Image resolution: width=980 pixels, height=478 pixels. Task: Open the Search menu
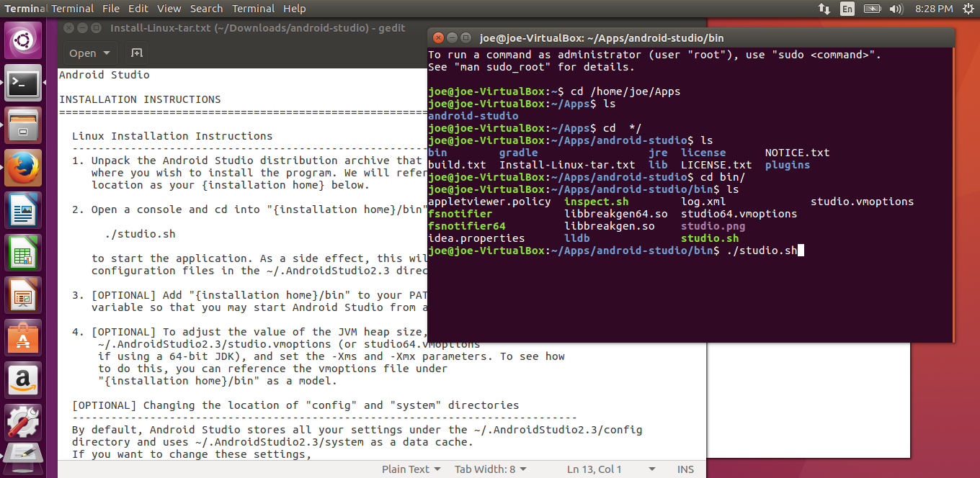coord(207,9)
